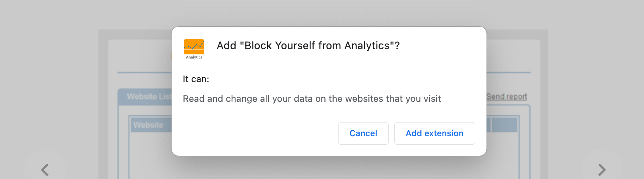The image size is (644, 179).
Task: Advance to next screenshot with right chevron
Action: click(602, 170)
